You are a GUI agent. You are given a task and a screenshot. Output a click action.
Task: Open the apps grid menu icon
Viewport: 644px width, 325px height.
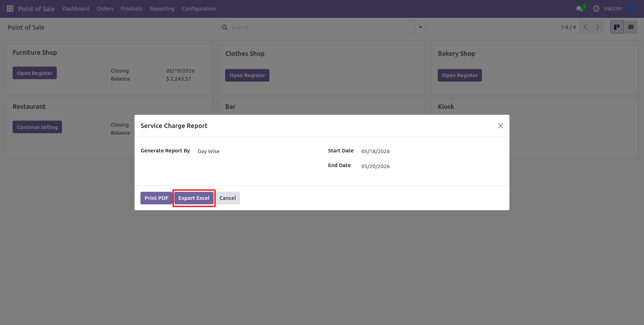(10, 8)
